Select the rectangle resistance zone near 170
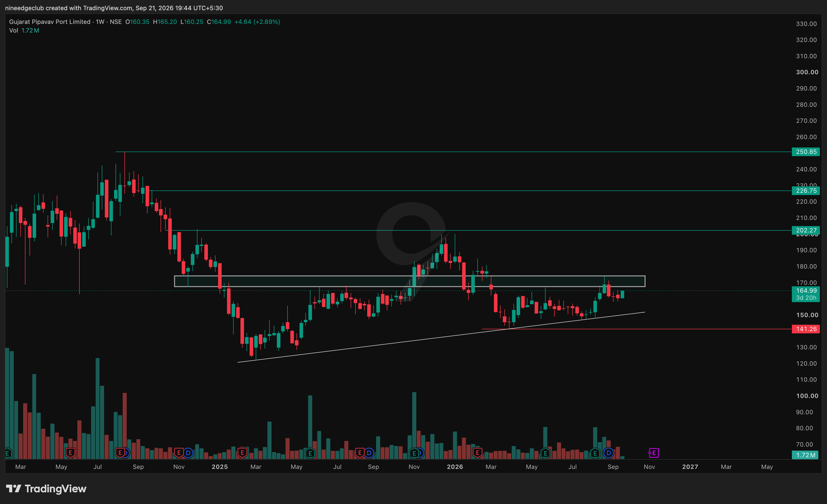Image resolution: width=827 pixels, height=504 pixels. 409,281
